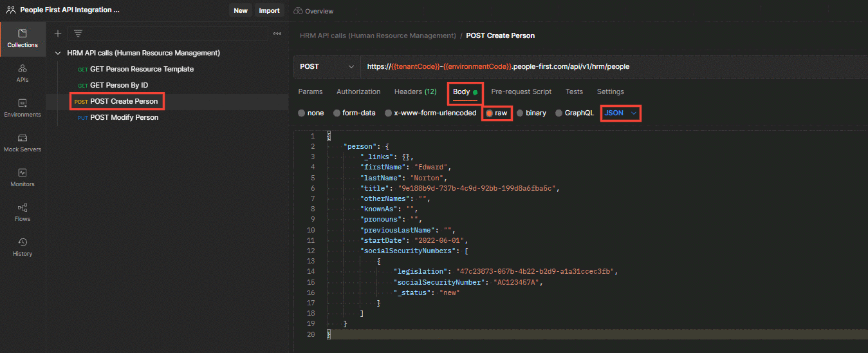This screenshot has height=353, width=868.
Task: Click line number 20 in the editor gutter
Action: tap(311, 334)
